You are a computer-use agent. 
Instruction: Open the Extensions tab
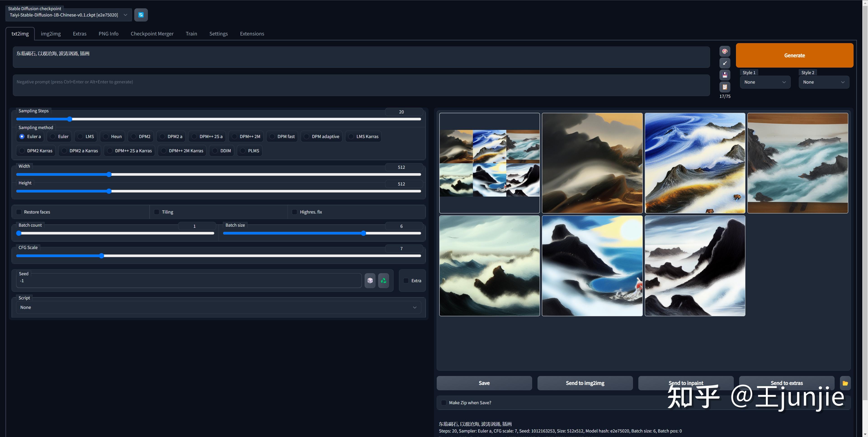[252, 34]
